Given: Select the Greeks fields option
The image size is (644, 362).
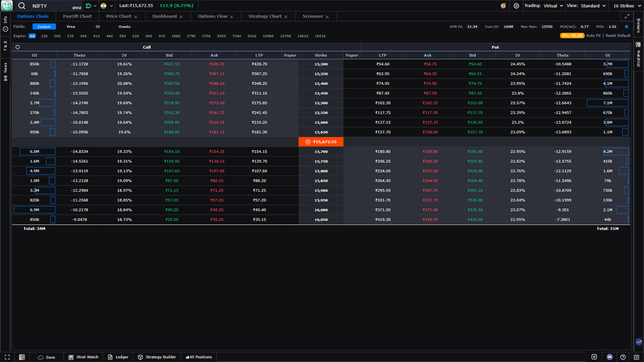Looking at the screenshot, I should pyautogui.click(x=125, y=26).
